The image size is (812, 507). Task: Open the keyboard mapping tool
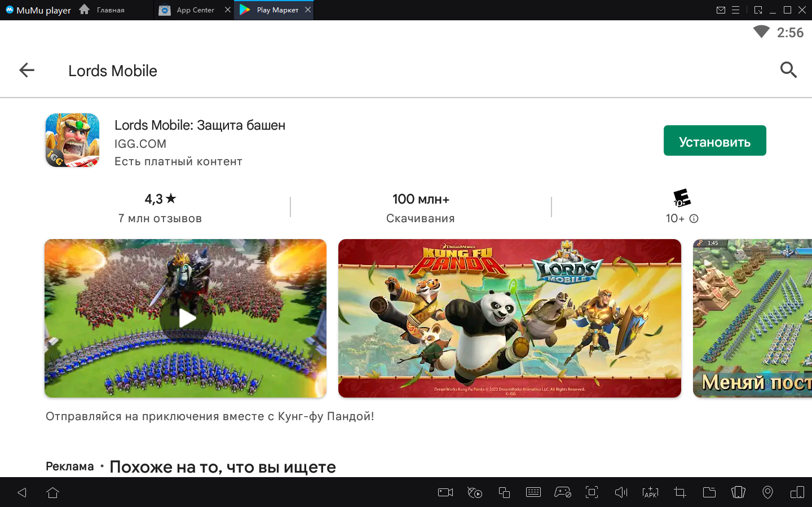[533, 492]
